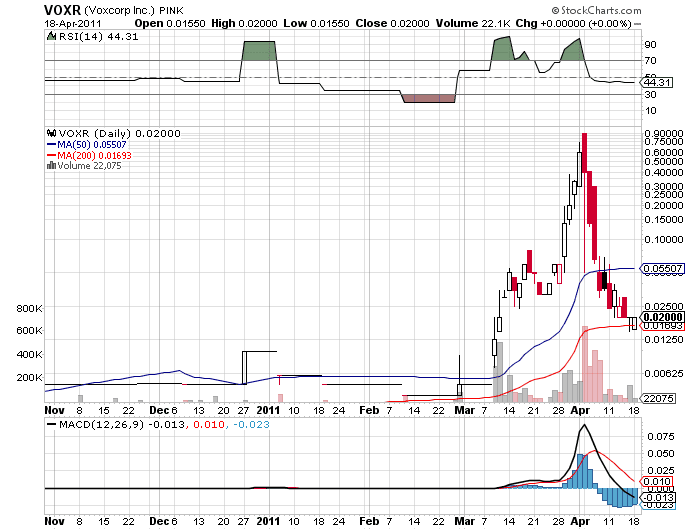700x530 pixels.
Task: Click Mar on the price chart date axis
Action: click(464, 410)
